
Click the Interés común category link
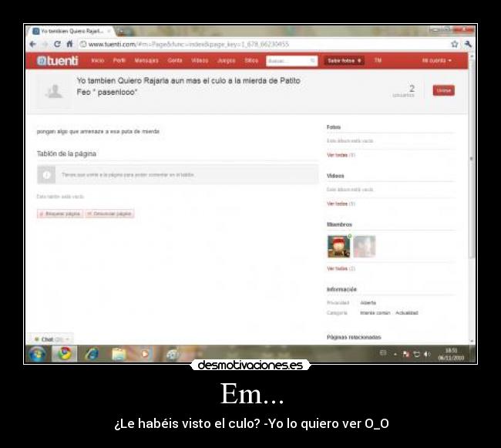[375, 313]
